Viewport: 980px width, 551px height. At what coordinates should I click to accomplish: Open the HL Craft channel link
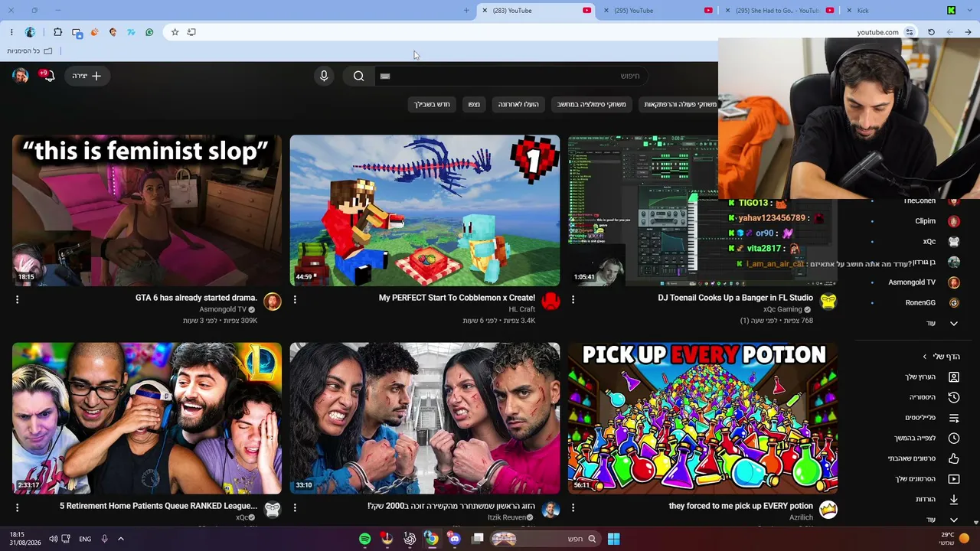[521, 309]
